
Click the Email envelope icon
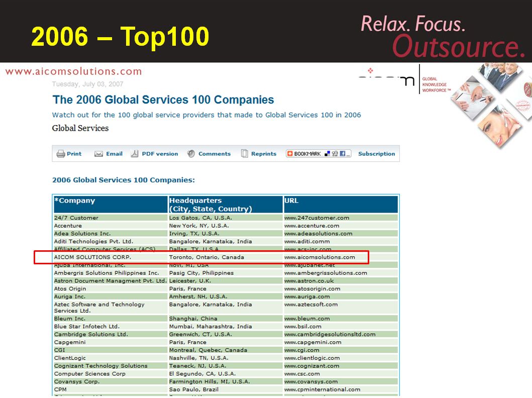(x=98, y=154)
